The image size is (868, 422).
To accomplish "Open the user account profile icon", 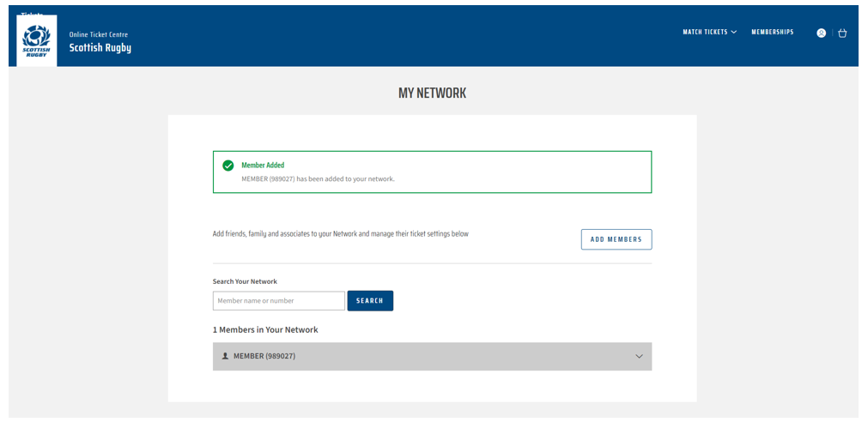I will 821,33.
